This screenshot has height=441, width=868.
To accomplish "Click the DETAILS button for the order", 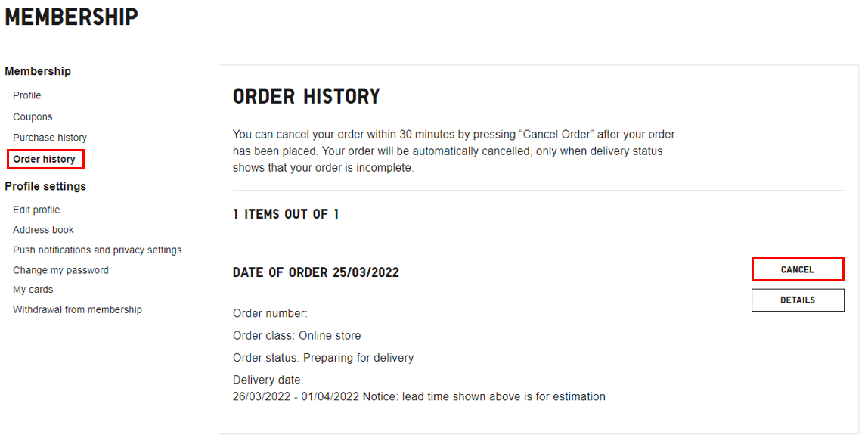I will tap(798, 300).
